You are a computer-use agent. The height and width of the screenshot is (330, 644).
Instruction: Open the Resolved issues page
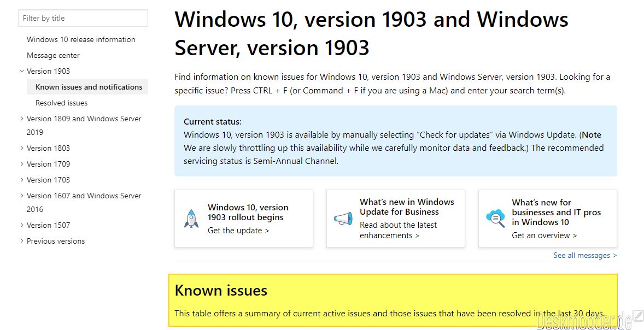pyautogui.click(x=61, y=103)
